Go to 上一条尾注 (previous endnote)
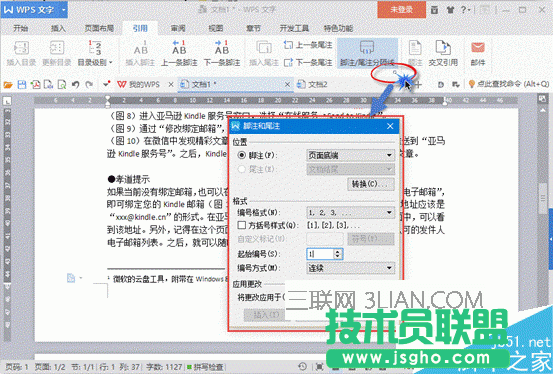The image size is (553, 374). pyautogui.click(x=308, y=45)
